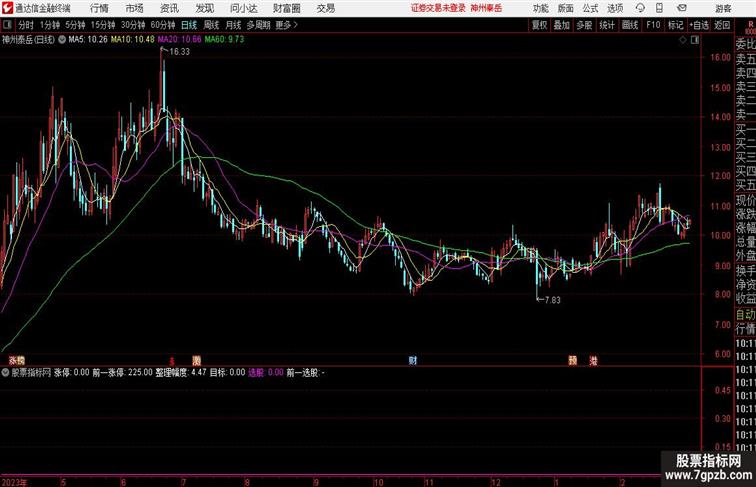Switch to 分时 chart period
The height and width of the screenshot is (487, 756).
tap(26, 25)
